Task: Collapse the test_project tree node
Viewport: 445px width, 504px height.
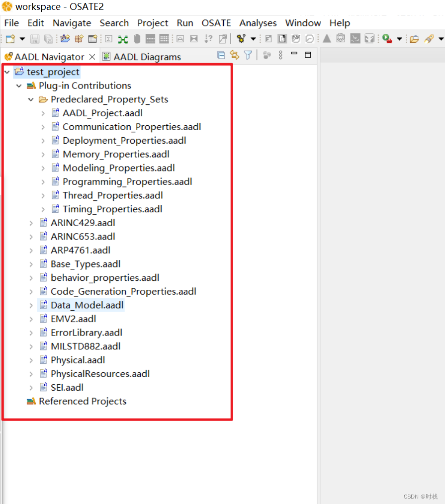Action: point(7,73)
